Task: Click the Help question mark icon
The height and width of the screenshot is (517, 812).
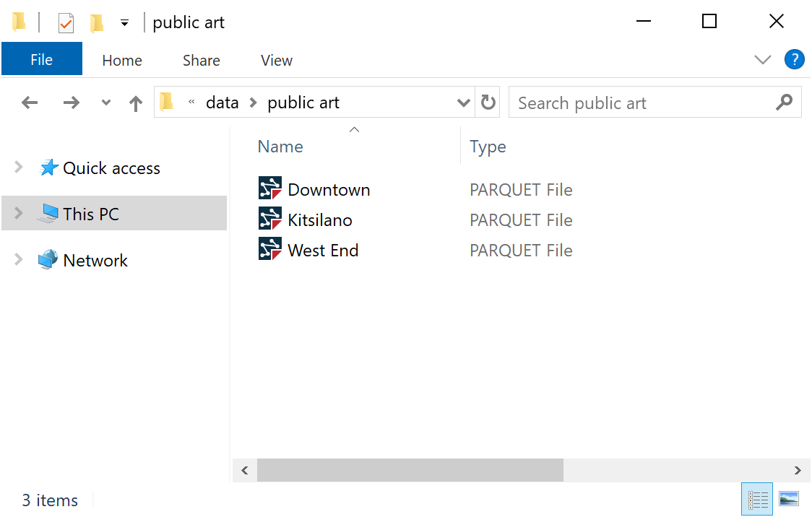Action: (795, 59)
